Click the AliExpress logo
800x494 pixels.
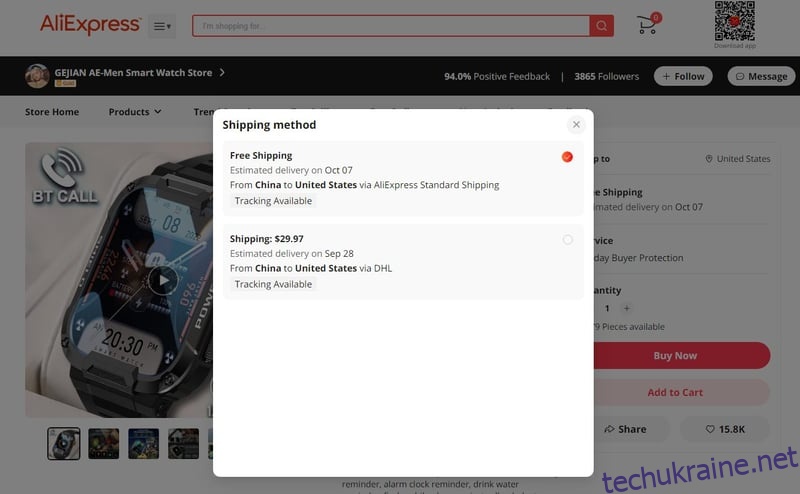point(90,24)
